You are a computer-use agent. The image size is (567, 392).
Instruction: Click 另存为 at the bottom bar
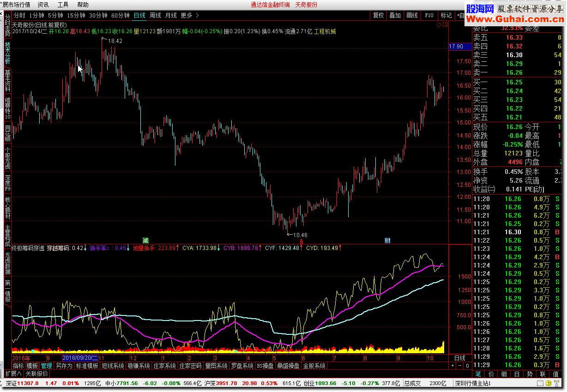point(64,366)
